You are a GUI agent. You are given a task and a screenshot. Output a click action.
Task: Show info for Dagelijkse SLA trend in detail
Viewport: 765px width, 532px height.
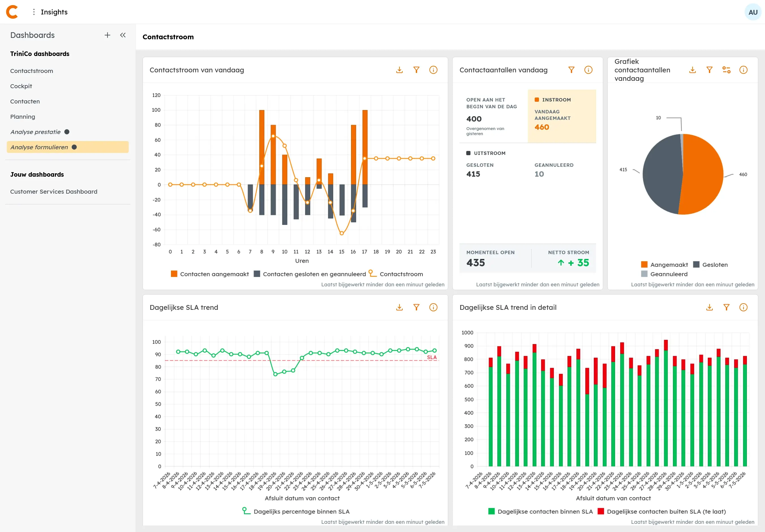[x=743, y=307]
